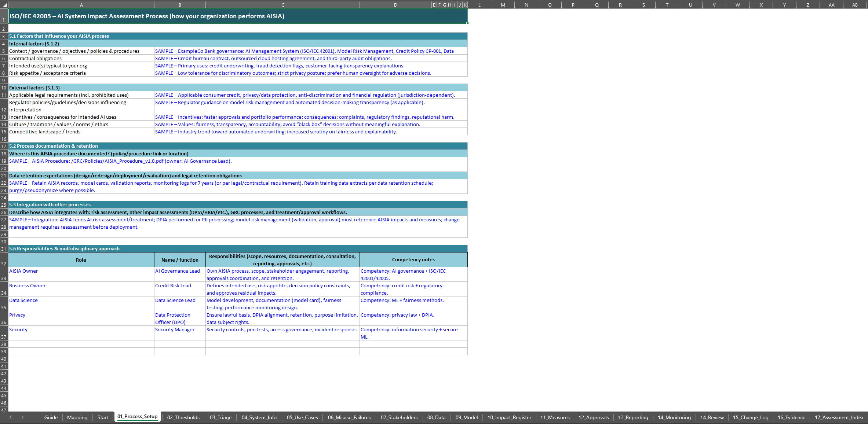Viewport: 868px width, 424px height.
Task: Go to the 17_Assessment_Index tab
Action: 839,417
